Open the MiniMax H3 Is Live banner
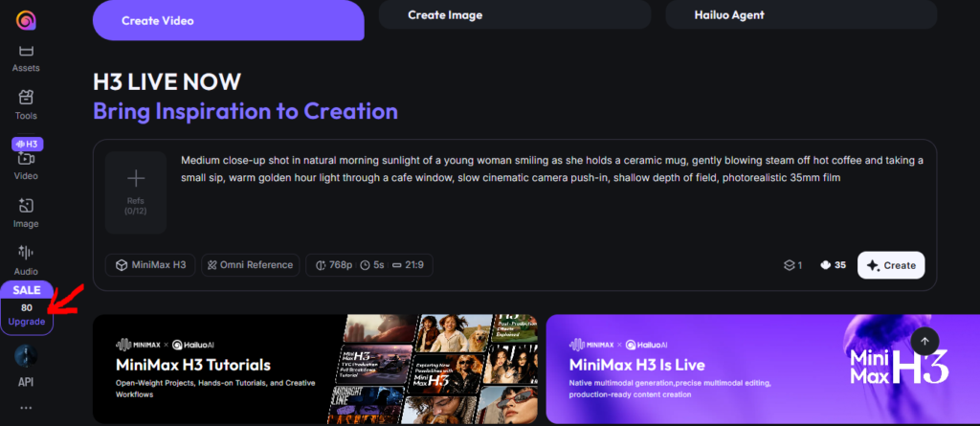This screenshot has width=980, height=426. pos(763,370)
